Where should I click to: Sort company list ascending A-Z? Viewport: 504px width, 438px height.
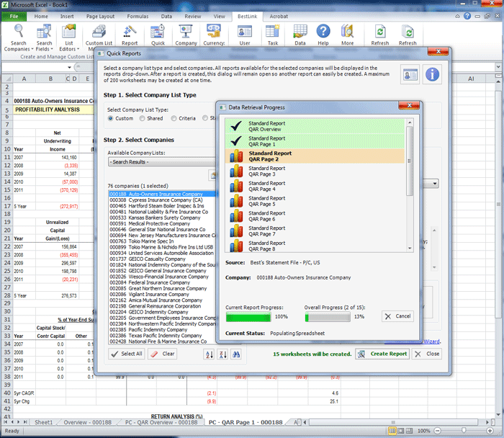[x=210, y=354]
